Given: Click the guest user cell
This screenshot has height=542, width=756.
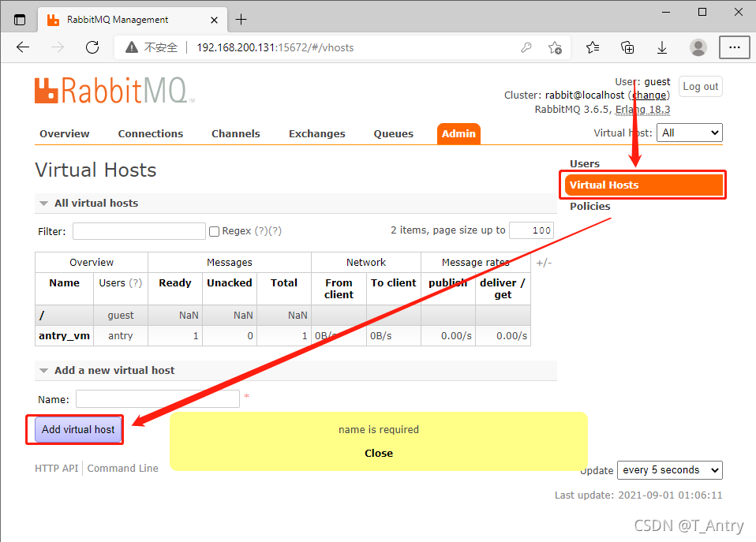Looking at the screenshot, I should (121, 316).
